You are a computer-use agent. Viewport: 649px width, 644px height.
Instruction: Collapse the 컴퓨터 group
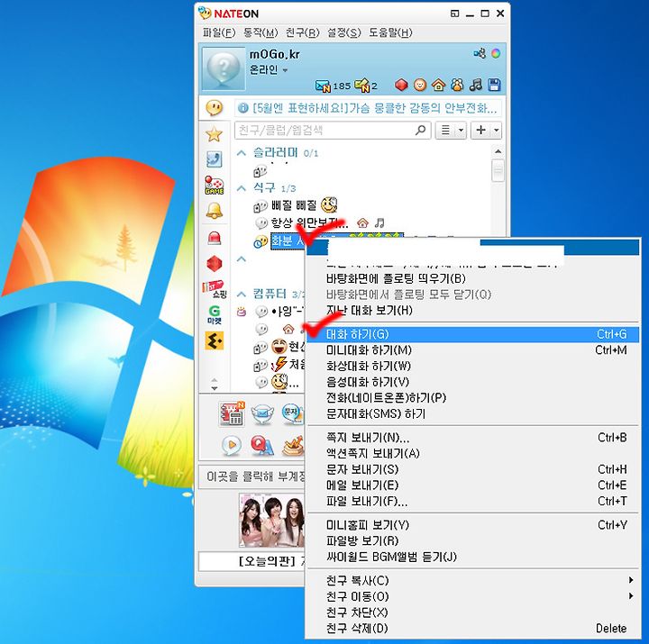pyautogui.click(x=242, y=295)
